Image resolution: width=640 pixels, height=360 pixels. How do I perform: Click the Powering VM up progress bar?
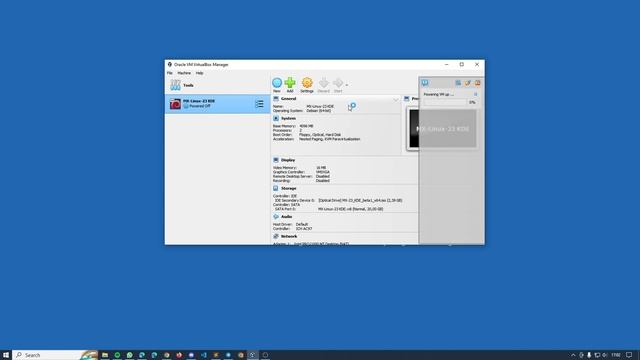(x=445, y=102)
